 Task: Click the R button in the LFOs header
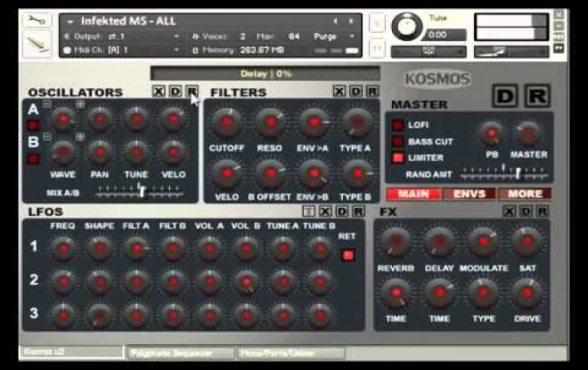pos(358,211)
